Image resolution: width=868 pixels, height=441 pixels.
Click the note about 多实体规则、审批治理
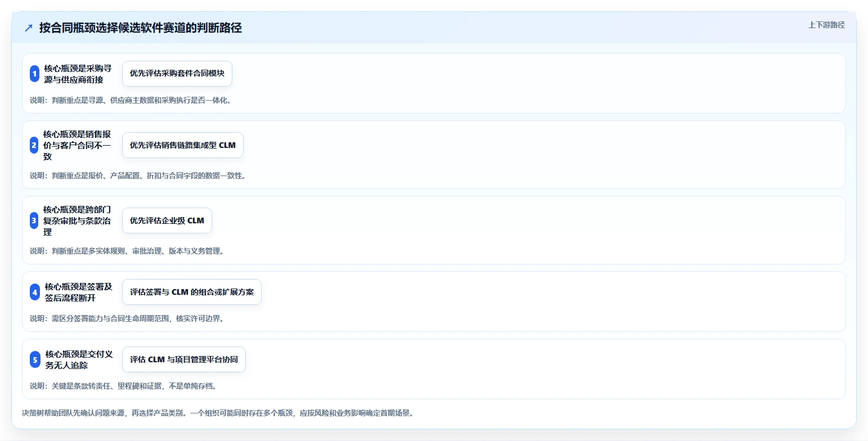tap(127, 251)
